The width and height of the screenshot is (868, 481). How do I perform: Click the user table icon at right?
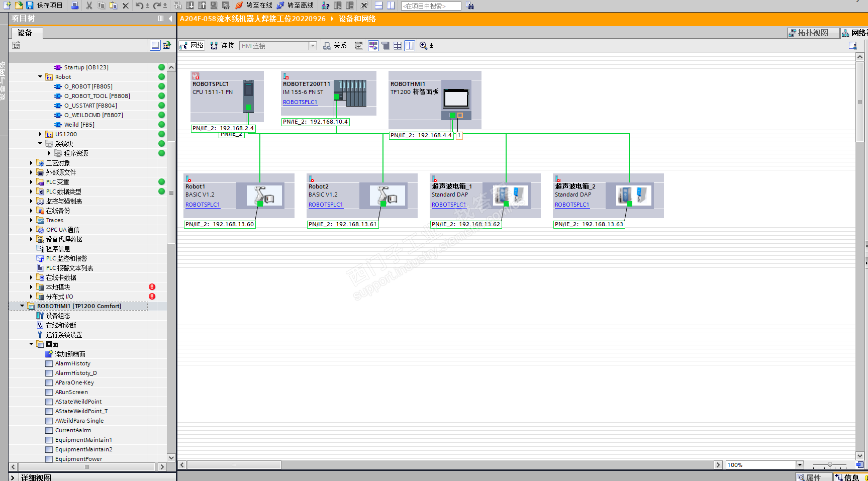click(x=852, y=46)
